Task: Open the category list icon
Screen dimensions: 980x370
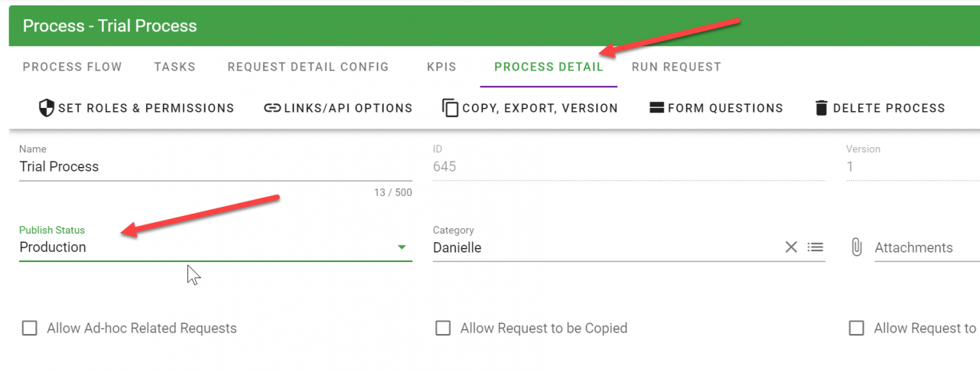Action: (x=816, y=247)
